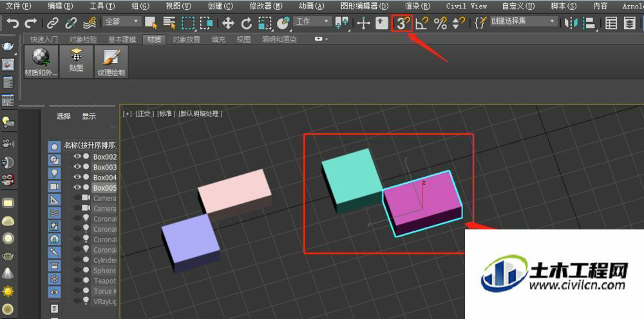Select the Sphere row in Scene Explorer
The height and width of the screenshot is (319, 644).
pos(105,271)
